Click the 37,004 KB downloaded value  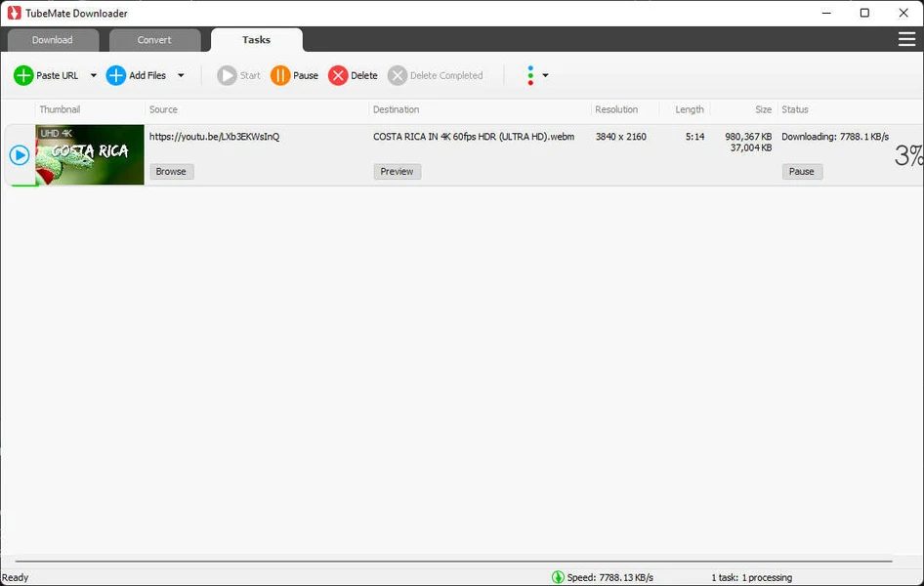[x=751, y=147]
